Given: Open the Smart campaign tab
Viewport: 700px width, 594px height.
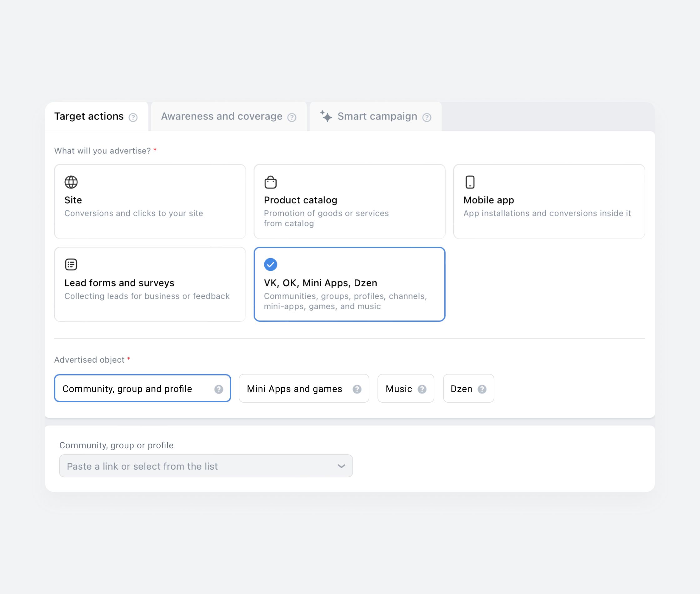Looking at the screenshot, I should [377, 117].
